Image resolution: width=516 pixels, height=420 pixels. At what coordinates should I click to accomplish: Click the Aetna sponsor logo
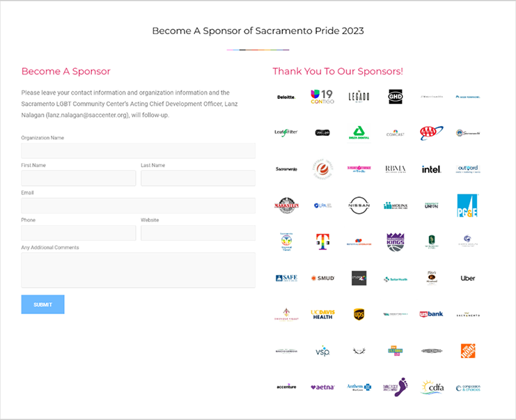tap(322, 387)
